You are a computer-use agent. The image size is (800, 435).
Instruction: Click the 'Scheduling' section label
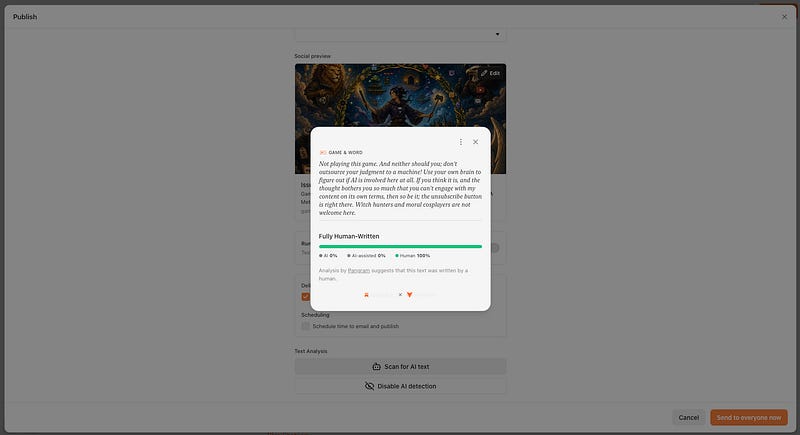point(315,315)
